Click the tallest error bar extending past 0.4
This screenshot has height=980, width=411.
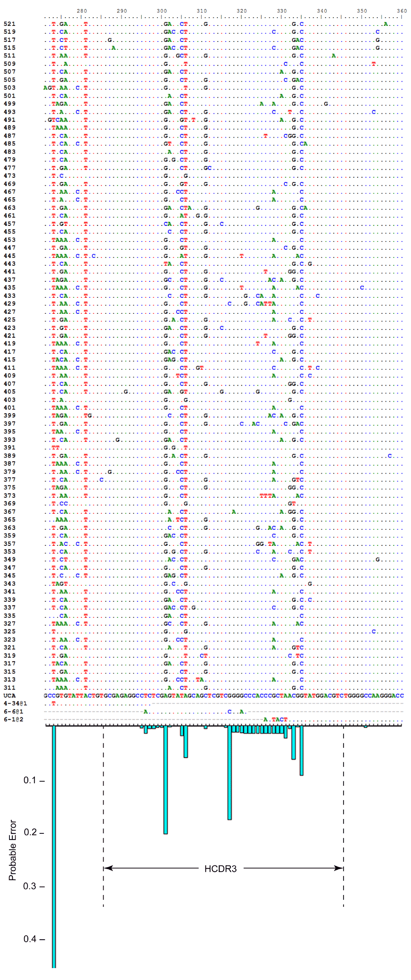coord(54,847)
